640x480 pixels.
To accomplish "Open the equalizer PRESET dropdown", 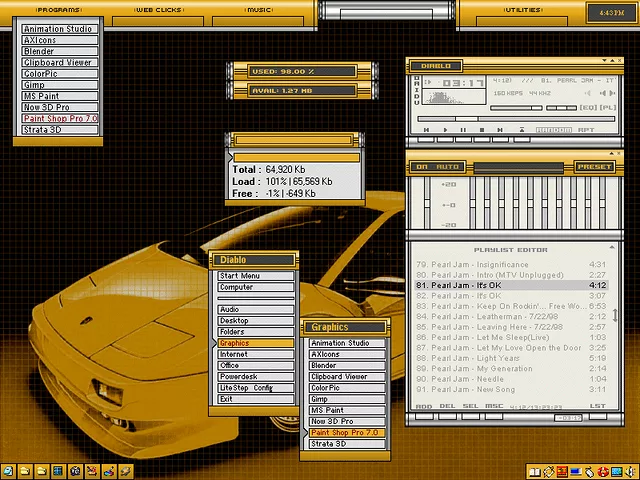I will [x=594, y=167].
